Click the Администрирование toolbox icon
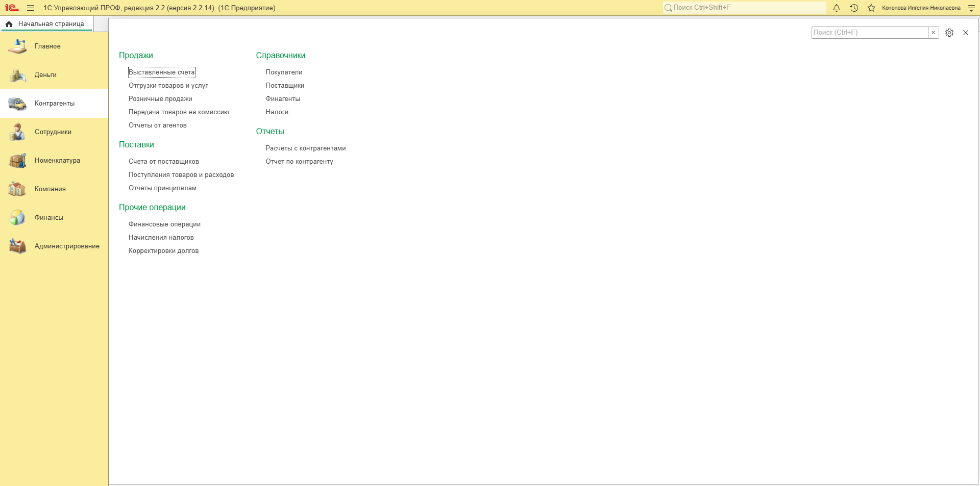Screen dimensions: 980x486 [x=17, y=246]
